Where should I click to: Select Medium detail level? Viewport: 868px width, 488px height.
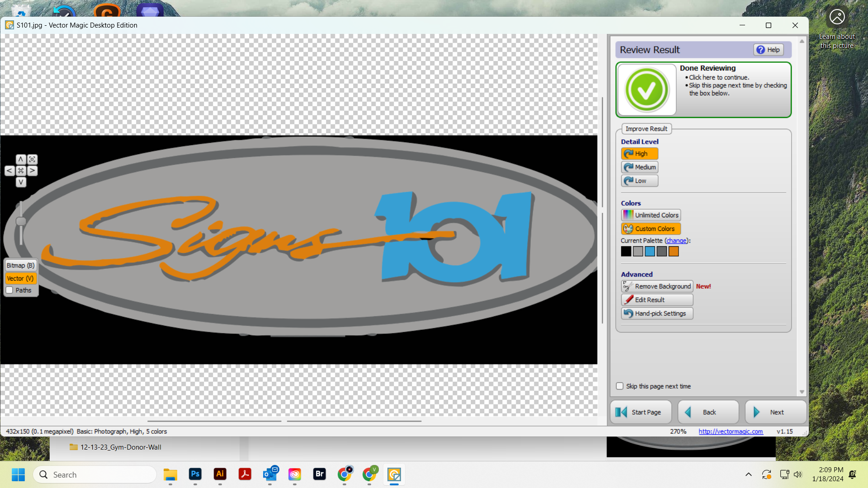pyautogui.click(x=639, y=167)
